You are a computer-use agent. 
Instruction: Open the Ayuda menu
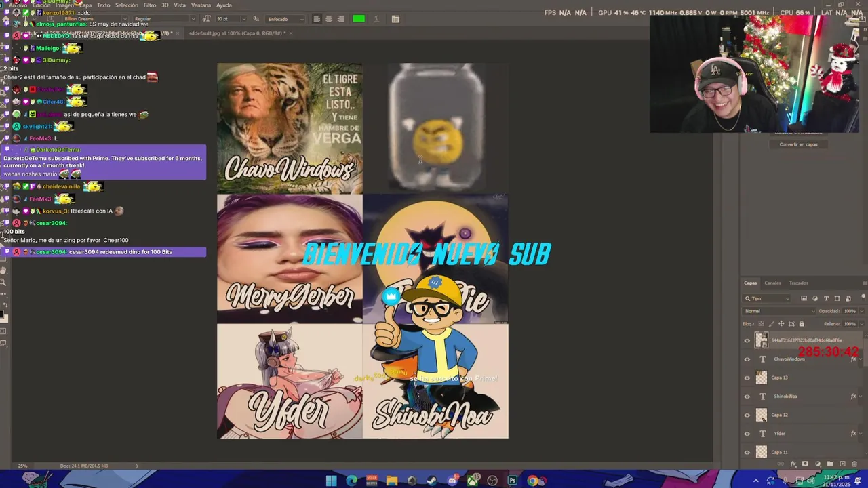click(x=224, y=5)
